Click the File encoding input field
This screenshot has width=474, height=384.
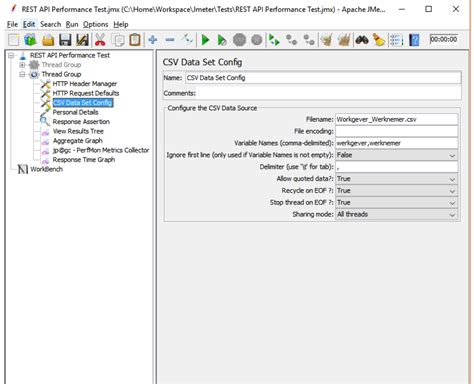click(397, 131)
